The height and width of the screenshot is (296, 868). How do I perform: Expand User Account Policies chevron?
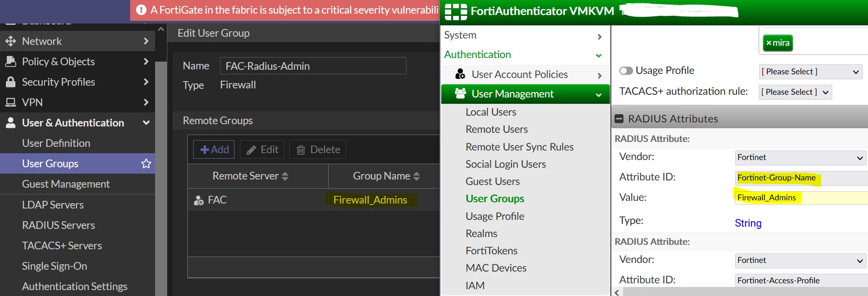(x=600, y=76)
